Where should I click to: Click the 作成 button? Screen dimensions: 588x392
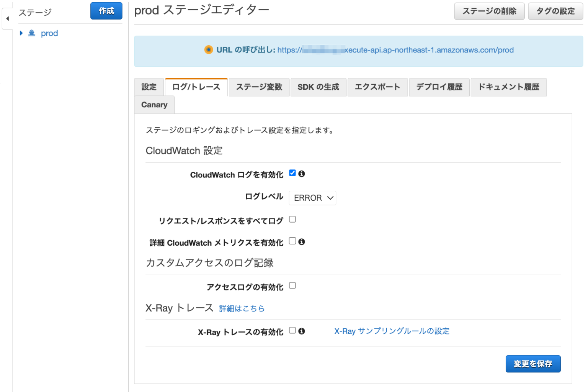click(x=106, y=11)
